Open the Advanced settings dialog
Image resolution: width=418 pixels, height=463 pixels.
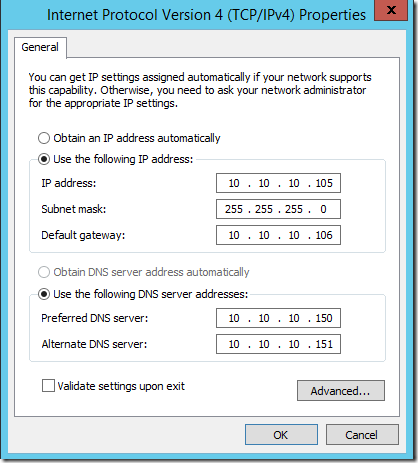[x=341, y=390]
